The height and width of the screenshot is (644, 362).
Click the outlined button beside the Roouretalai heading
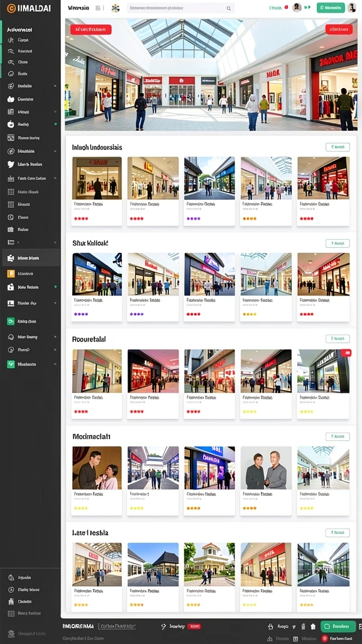point(337,339)
